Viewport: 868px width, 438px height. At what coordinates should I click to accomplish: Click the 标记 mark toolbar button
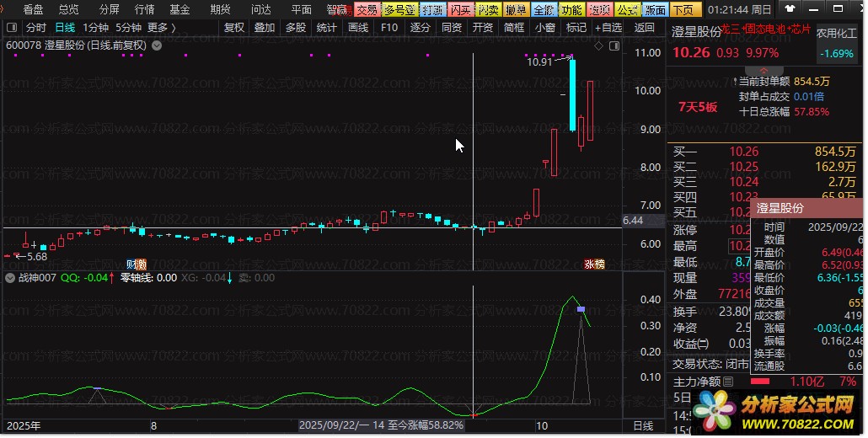[x=576, y=28]
